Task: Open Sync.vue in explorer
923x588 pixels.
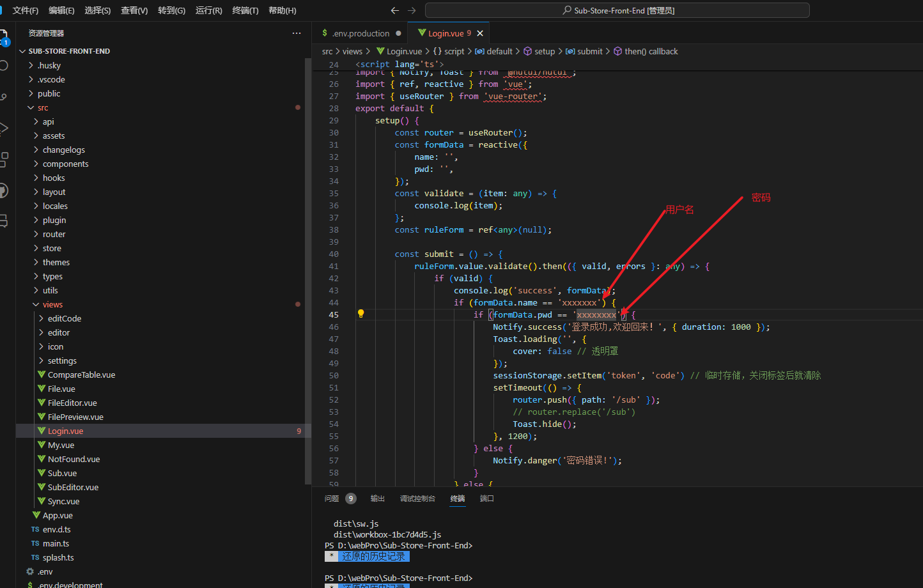Action: [x=63, y=501]
